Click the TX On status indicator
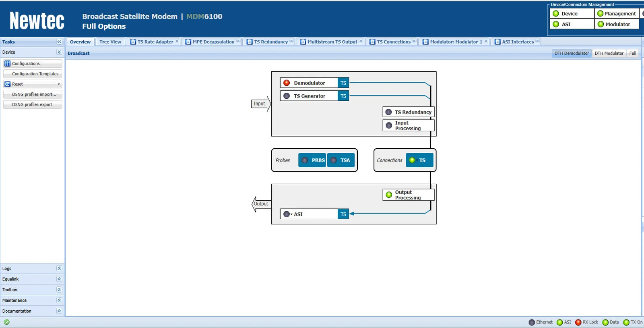This screenshot has height=328, width=644. (x=633, y=322)
